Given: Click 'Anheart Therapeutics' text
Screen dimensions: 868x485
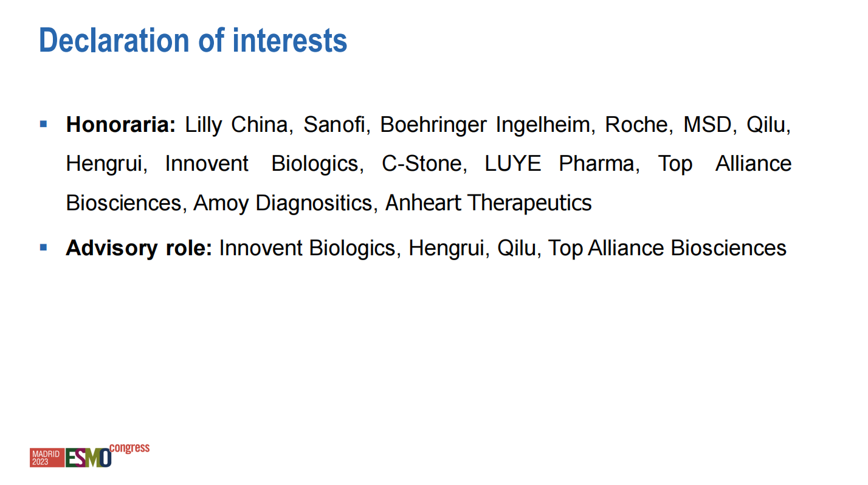Looking at the screenshot, I should pyautogui.click(x=489, y=203).
